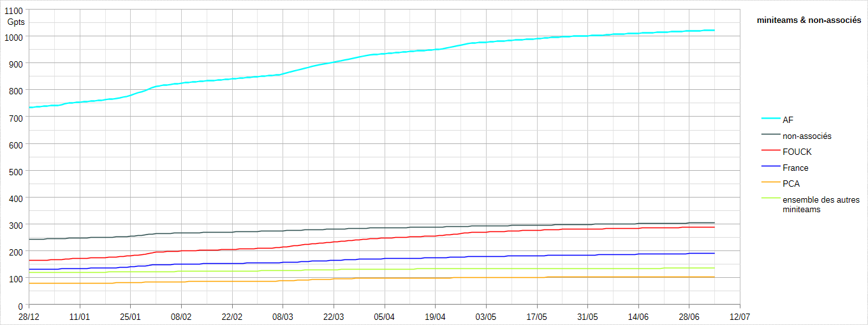This screenshot has height=325, width=868.
Task: Click the AF cyan legend line swatch
Action: click(x=771, y=119)
